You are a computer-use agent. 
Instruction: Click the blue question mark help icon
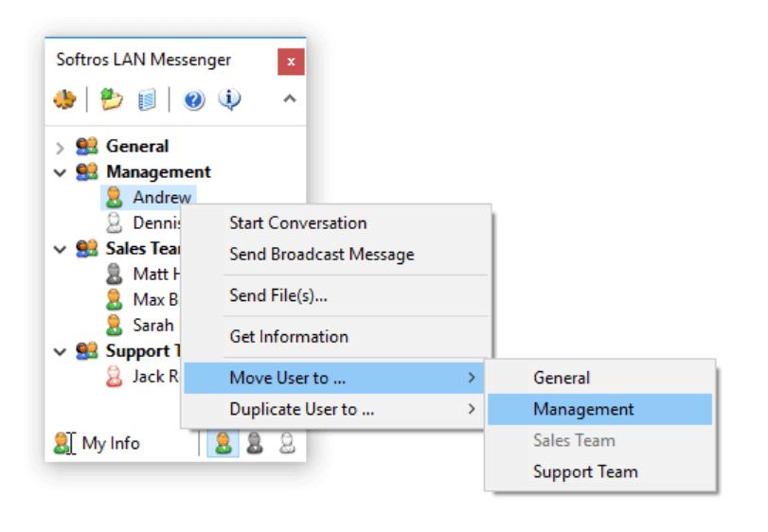coord(194,99)
